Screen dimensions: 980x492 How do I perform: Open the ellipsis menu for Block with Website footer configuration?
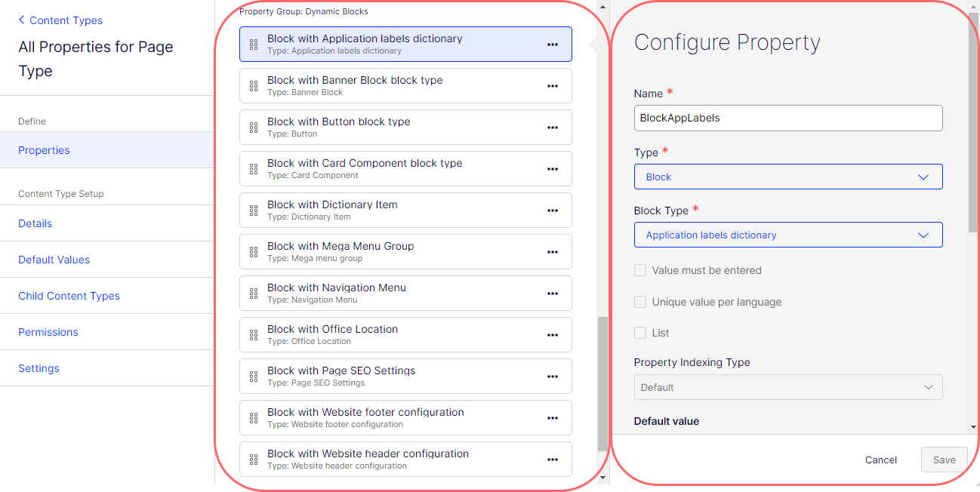pyautogui.click(x=553, y=418)
